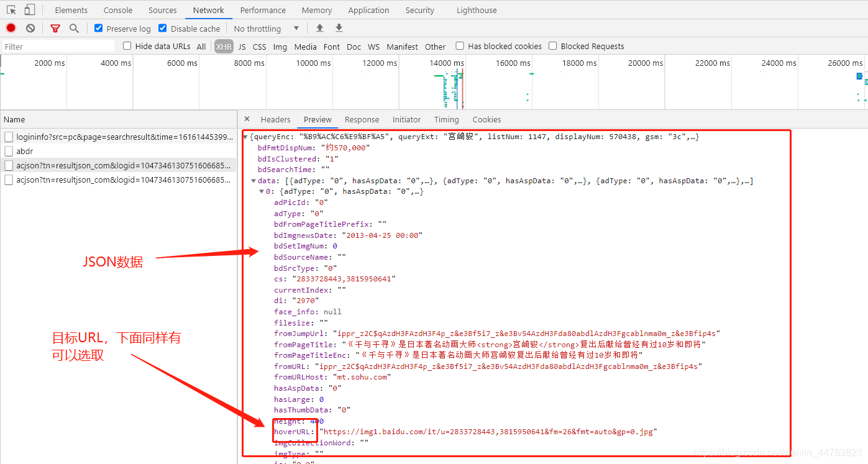868x464 pixels.
Task: Filter requests by Media type
Action: pos(305,47)
